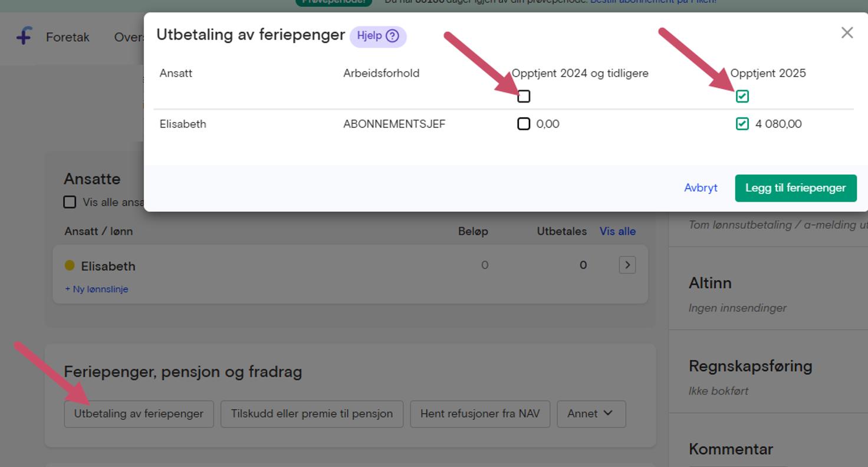868x467 pixels.
Task: Open the Hjelp help button
Action: (378, 36)
